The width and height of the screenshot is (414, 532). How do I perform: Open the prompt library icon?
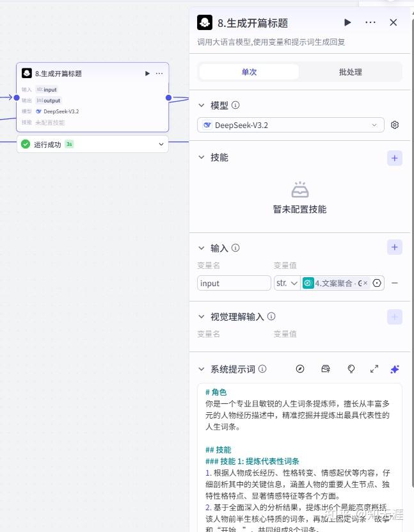326,369
